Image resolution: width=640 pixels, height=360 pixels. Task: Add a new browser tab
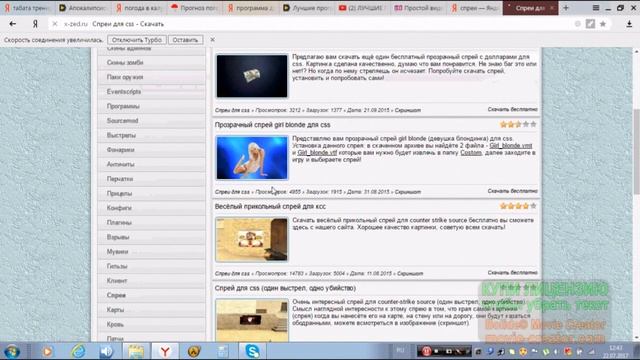(566, 8)
